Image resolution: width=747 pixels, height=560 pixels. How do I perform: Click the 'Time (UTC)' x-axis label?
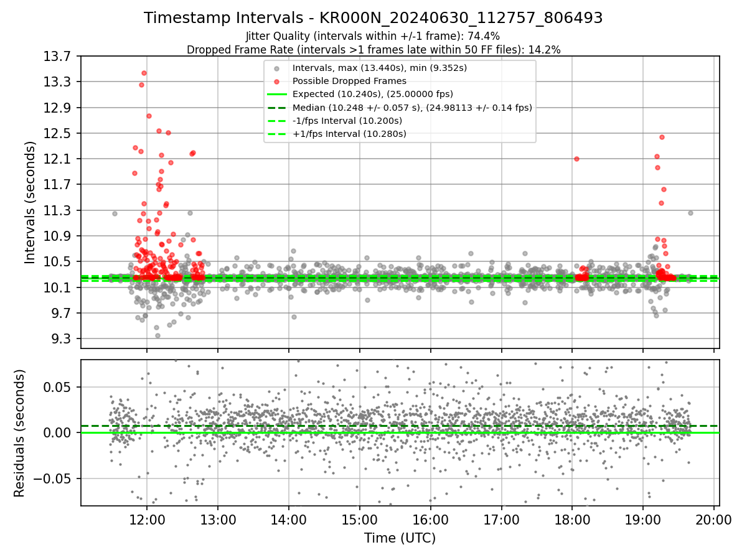tap(400, 538)
